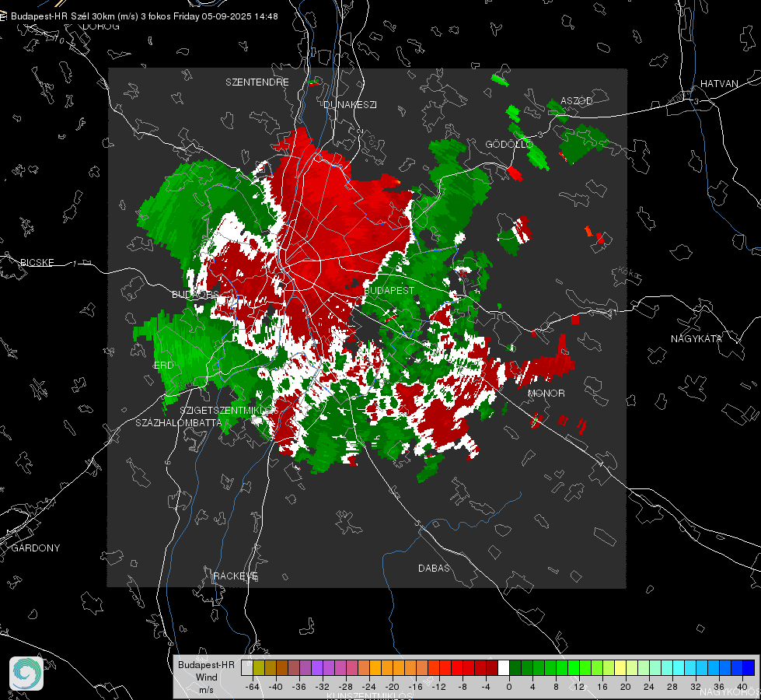Click the BICSKE town label

(37, 262)
